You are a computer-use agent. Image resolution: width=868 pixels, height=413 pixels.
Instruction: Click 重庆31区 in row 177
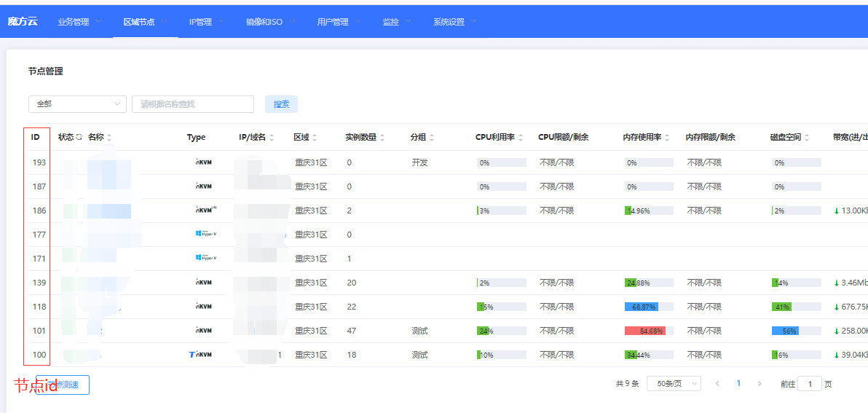[x=311, y=235]
